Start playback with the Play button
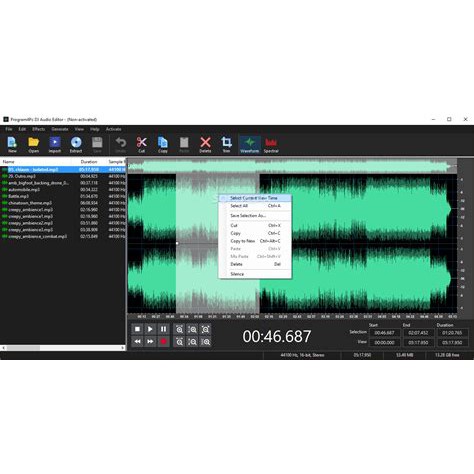This screenshot has width=474, height=474. 150,329
